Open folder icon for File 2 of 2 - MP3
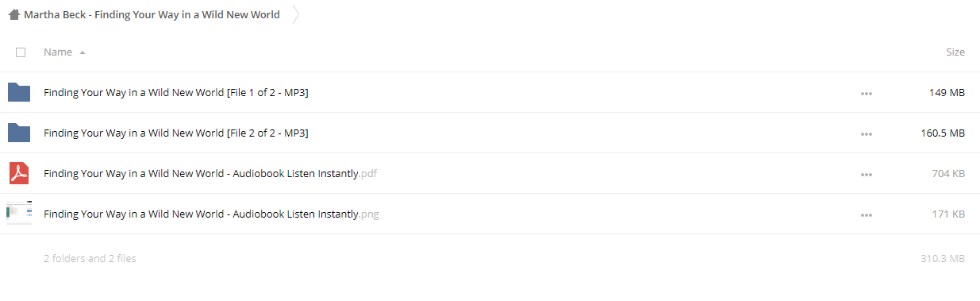Screen dimensions: 980x301 19,133
